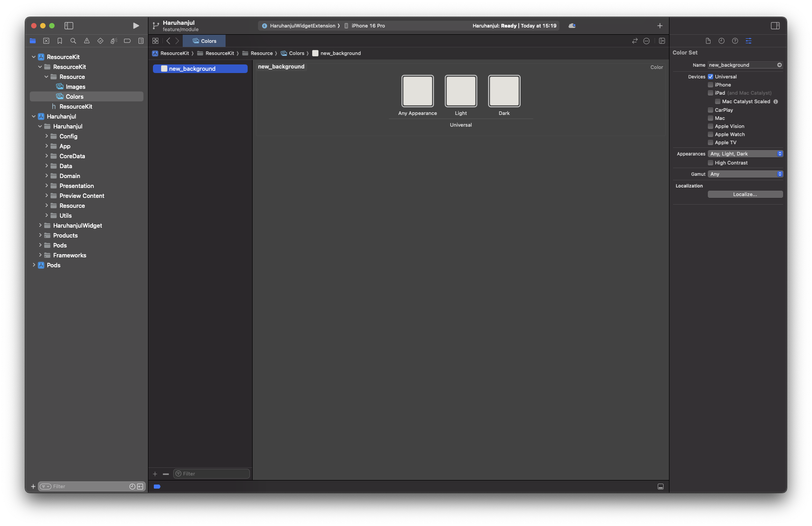This screenshot has width=812, height=526.
Task: Collapse the ResourceKit project root
Action: pyautogui.click(x=34, y=57)
